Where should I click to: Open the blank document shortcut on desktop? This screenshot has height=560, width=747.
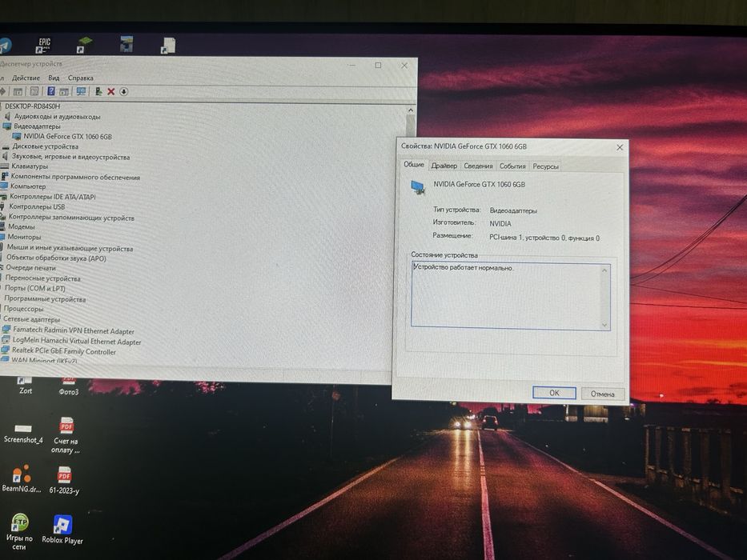pyautogui.click(x=167, y=46)
